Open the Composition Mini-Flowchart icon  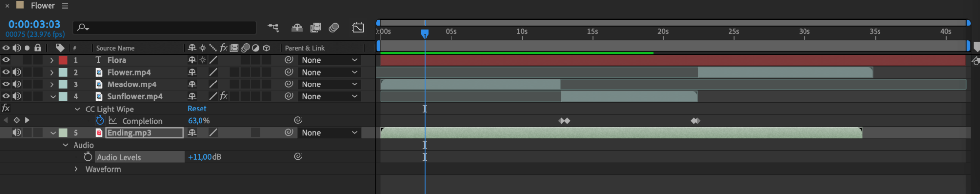[273, 28]
